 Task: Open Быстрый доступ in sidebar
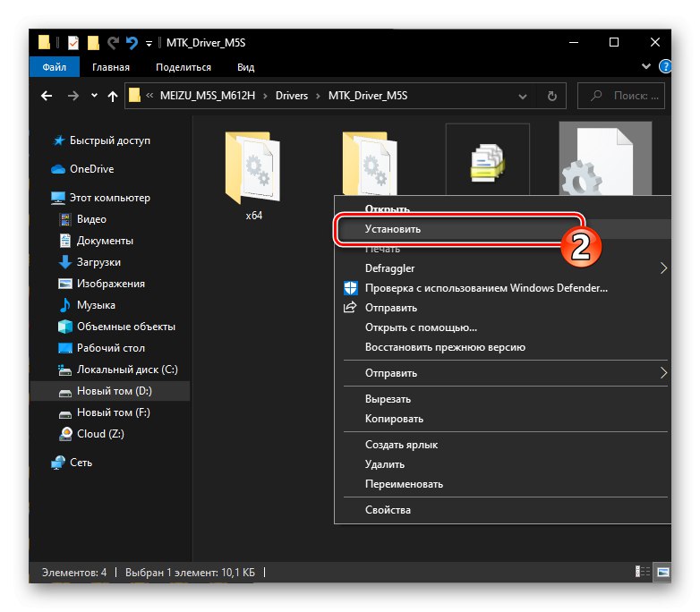point(110,140)
